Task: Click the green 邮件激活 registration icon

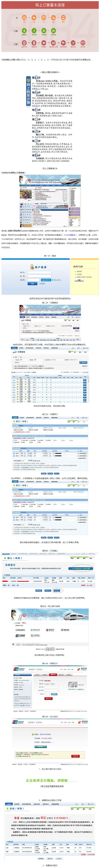Action: [x=54, y=31]
